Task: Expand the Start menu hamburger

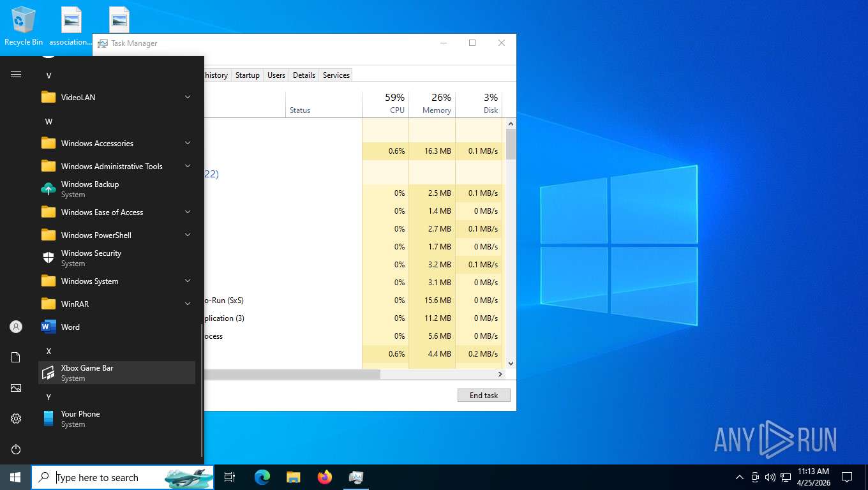Action: [16, 75]
